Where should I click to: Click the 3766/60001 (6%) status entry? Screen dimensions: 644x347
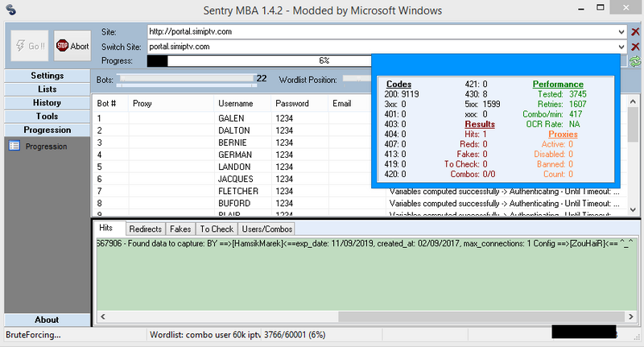pos(295,335)
